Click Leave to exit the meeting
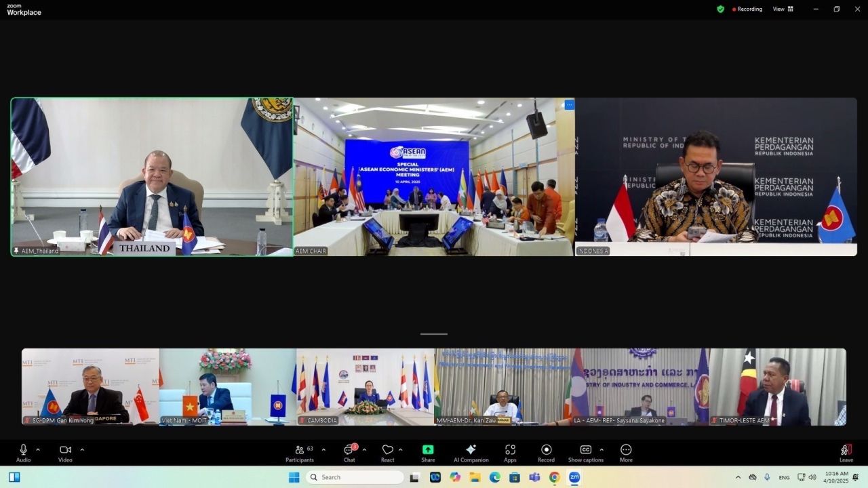Screen dimensions: 868x488 coord(846,452)
